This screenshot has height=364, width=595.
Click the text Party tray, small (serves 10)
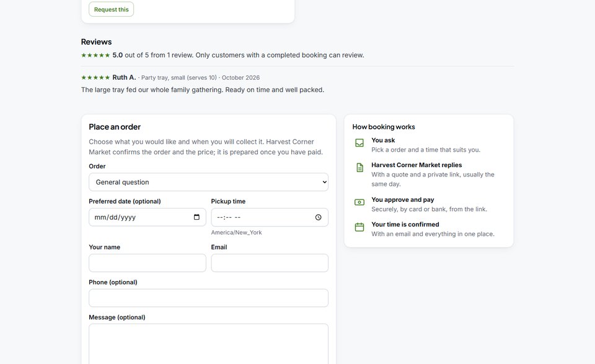[178, 78]
